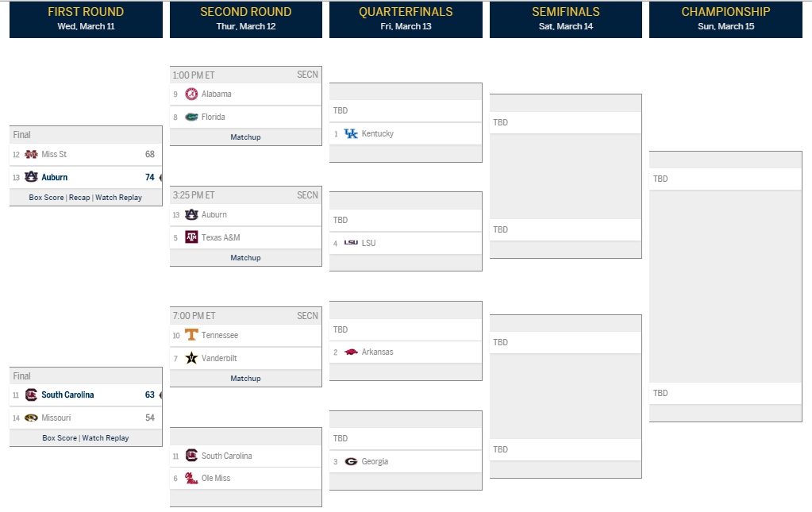Select the Quarterfinals round header

pos(406,19)
